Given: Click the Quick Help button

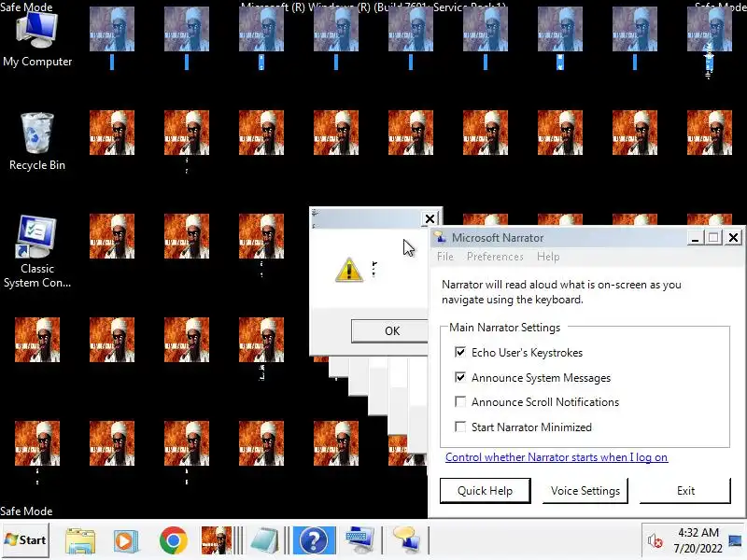Looking at the screenshot, I should tap(485, 491).
